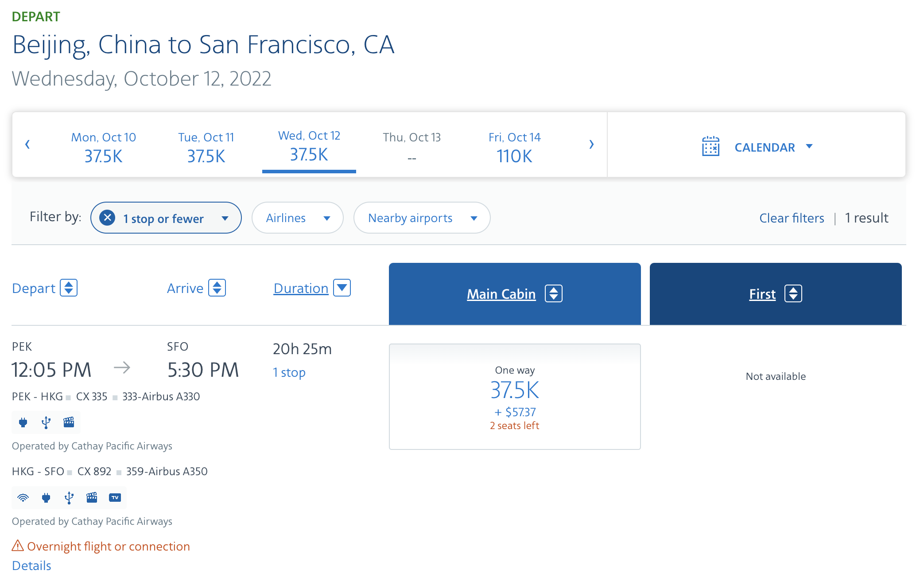This screenshot has width=924, height=578.
Task: Click the Clear filters link
Action: pyautogui.click(x=792, y=218)
